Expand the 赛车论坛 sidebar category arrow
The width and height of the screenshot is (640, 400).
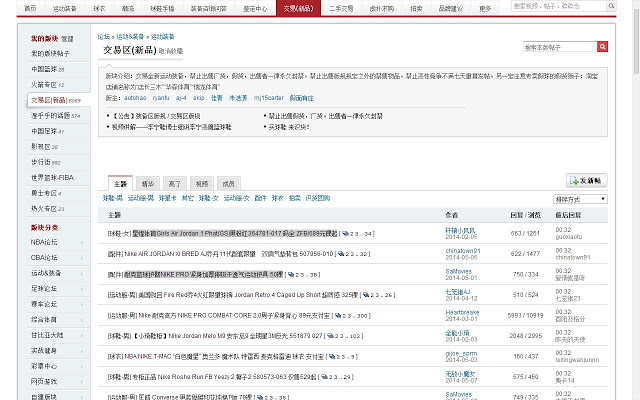click(82, 304)
